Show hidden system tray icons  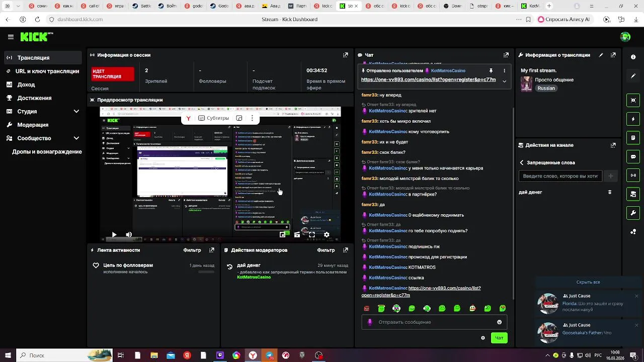547,355
